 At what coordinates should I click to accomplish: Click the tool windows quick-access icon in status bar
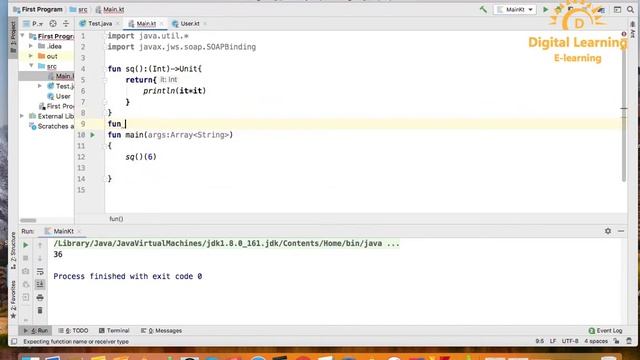click(14, 342)
